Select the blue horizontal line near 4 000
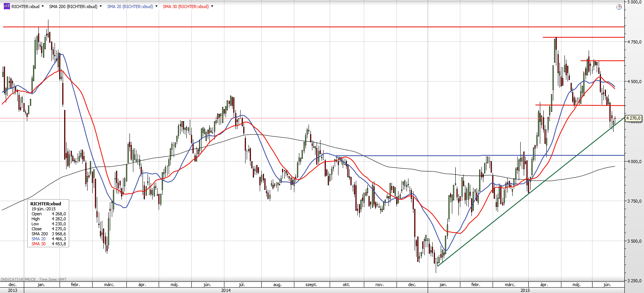 480,156
